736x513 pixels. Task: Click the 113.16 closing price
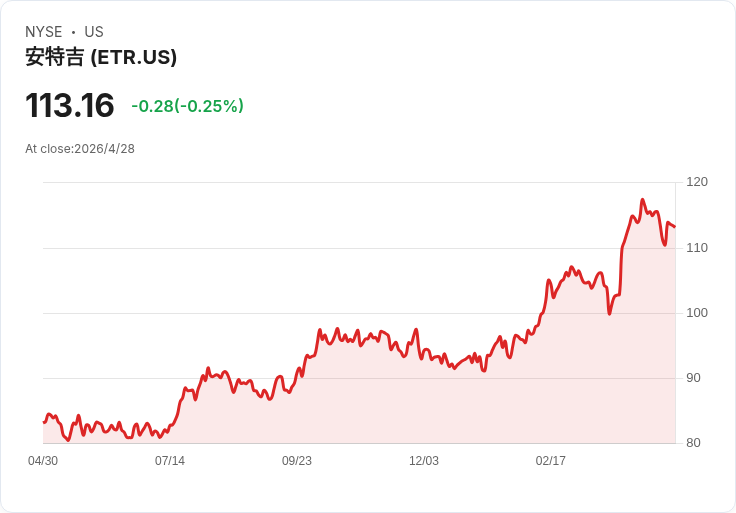coord(70,106)
